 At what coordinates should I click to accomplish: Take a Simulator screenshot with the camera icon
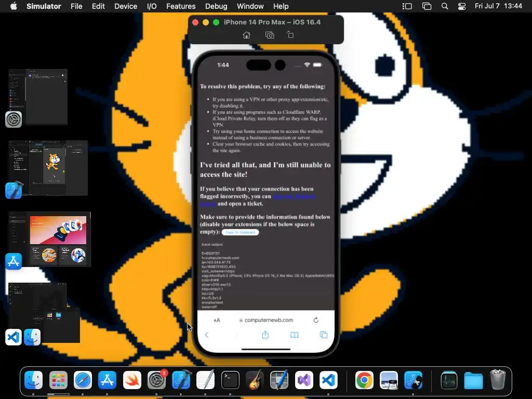coord(270,35)
